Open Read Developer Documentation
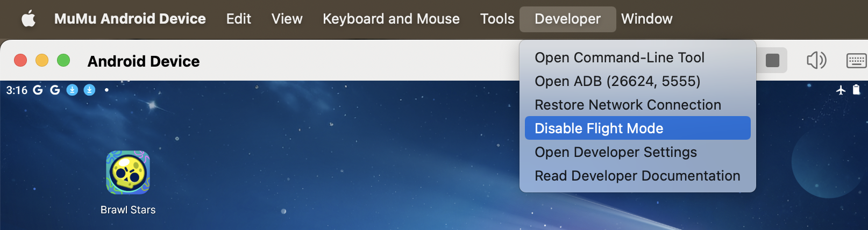 (x=637, y=176)
